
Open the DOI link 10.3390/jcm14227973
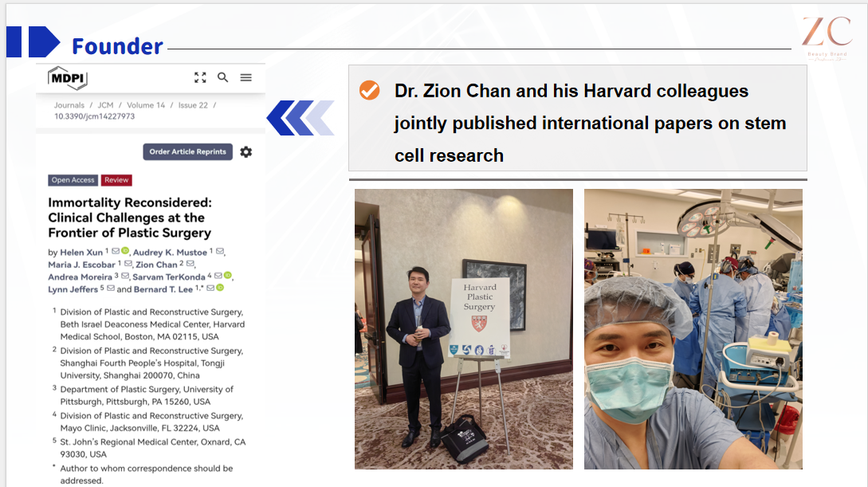[94, 116]
